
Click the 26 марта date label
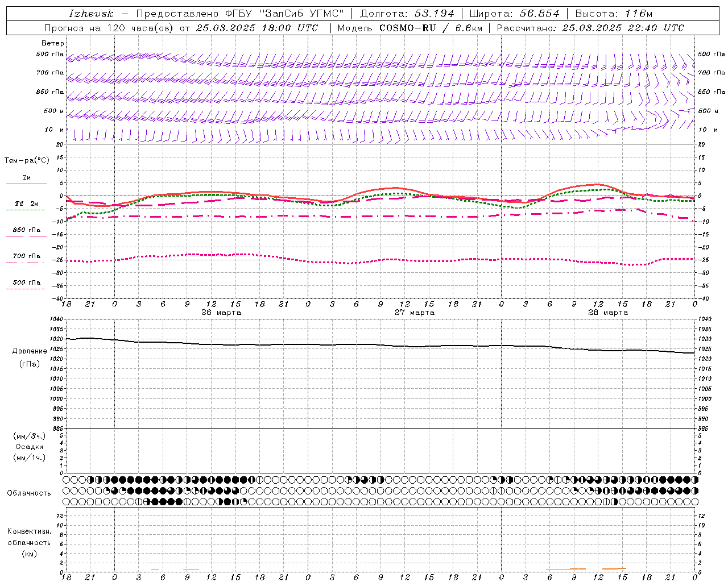click(x=221, y=313)
